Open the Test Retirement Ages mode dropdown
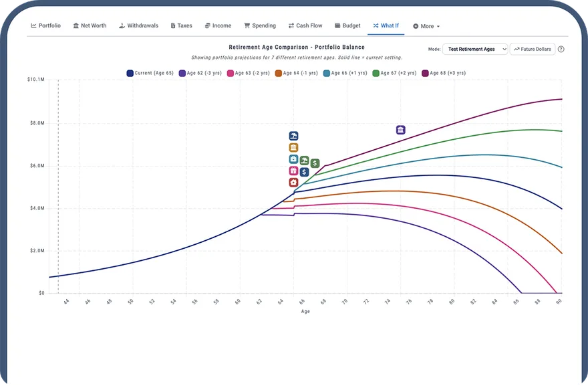588x386 pixels. [475, 50]
